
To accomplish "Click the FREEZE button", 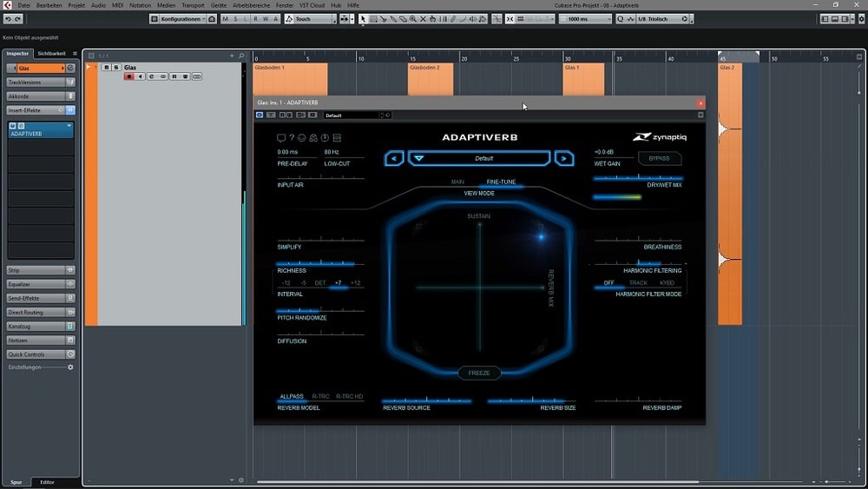I will [479, 373].
